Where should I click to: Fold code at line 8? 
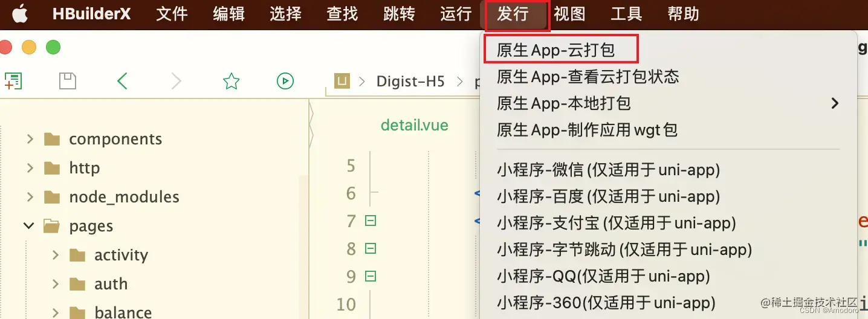click(x=371, y=249)
